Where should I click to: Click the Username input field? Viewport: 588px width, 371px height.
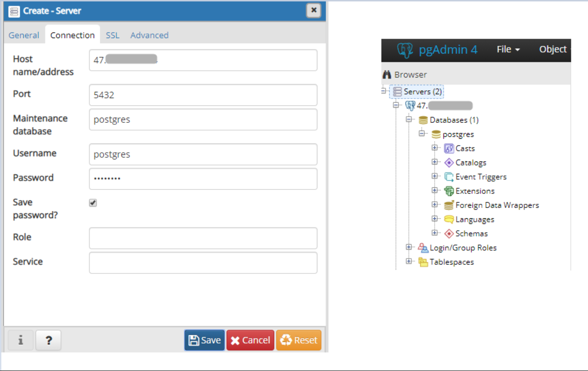click(x=203, y=154)
